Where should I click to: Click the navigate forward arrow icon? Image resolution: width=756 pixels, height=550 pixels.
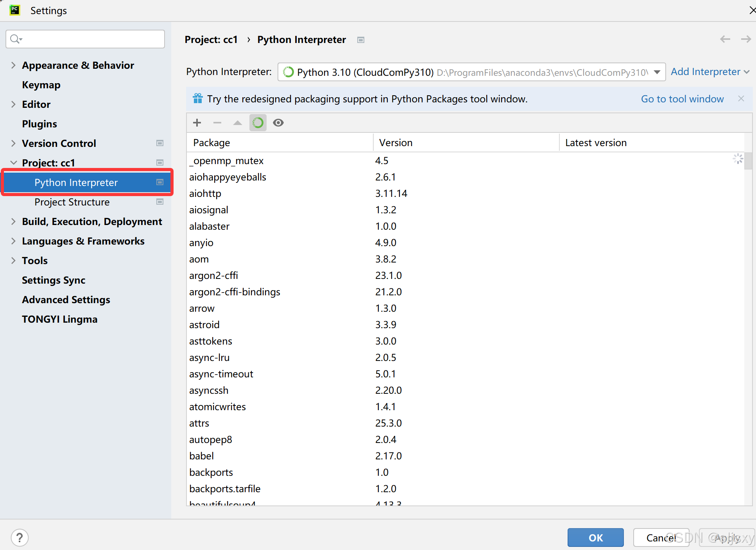[x=746, y=39]
